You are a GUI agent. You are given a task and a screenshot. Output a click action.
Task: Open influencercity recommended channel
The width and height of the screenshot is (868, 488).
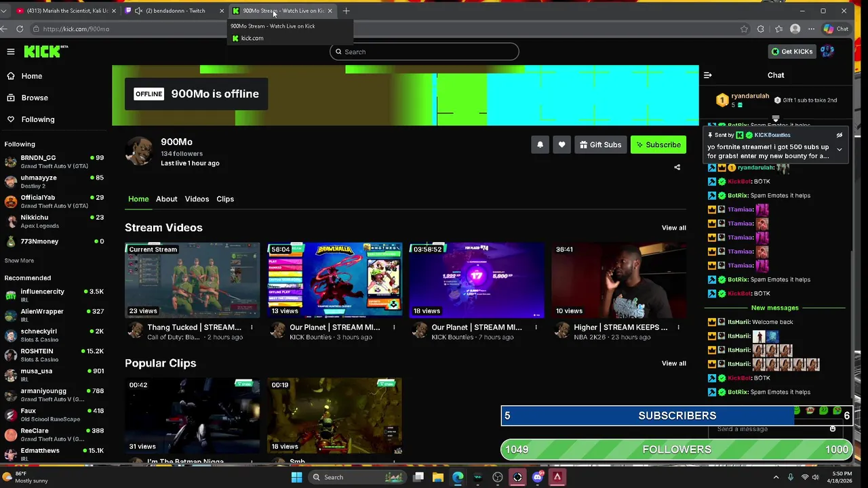[54, 295]
